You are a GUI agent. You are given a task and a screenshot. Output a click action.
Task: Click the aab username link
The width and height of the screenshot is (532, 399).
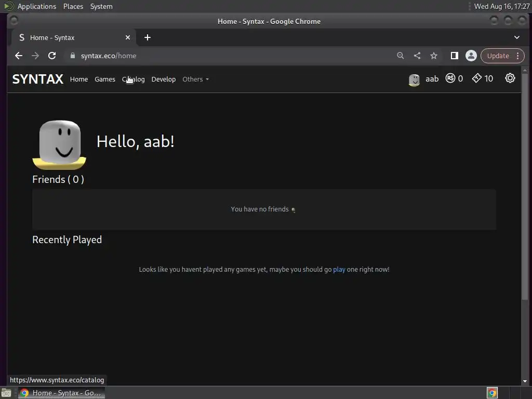pos(432,79)
